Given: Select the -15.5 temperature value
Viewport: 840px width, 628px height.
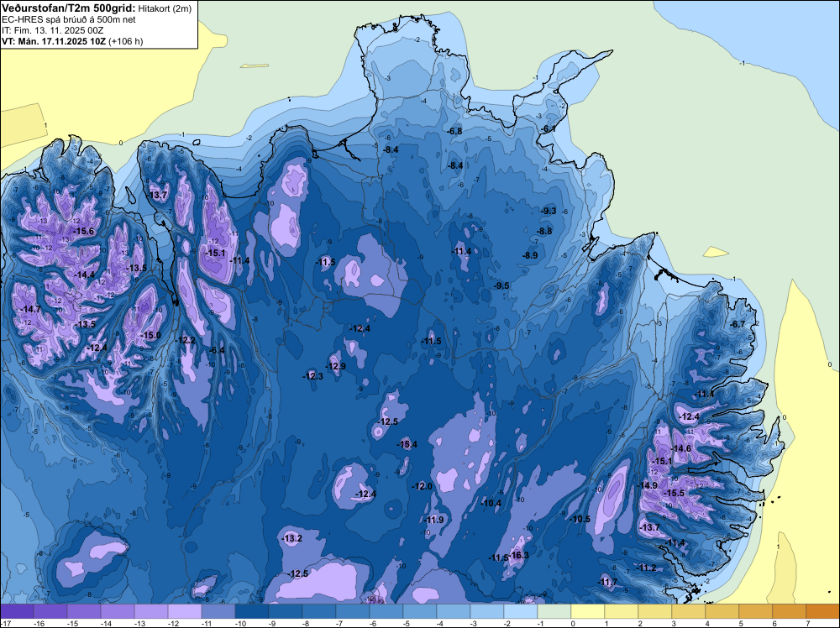Looking at the screenshot, I should point(675,493).
